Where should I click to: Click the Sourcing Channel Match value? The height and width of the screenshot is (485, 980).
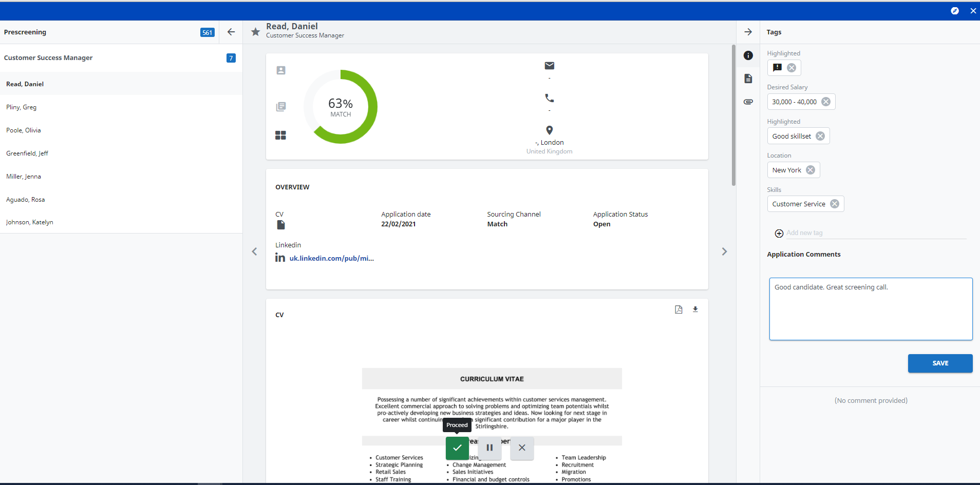pyautogui.click(x=497, y=224)
